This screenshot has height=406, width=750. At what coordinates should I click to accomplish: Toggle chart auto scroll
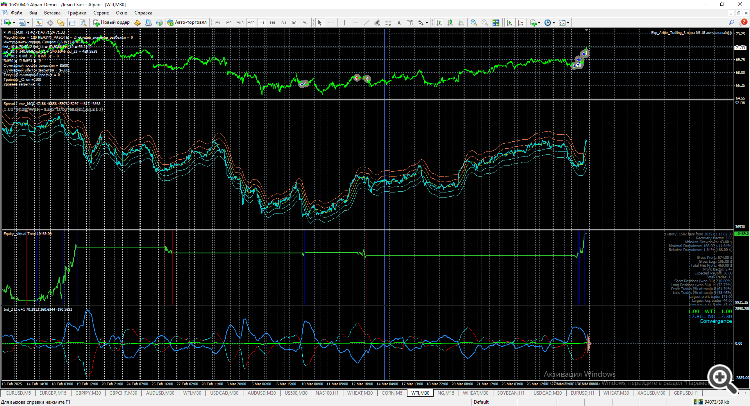[x=510, y=22]
